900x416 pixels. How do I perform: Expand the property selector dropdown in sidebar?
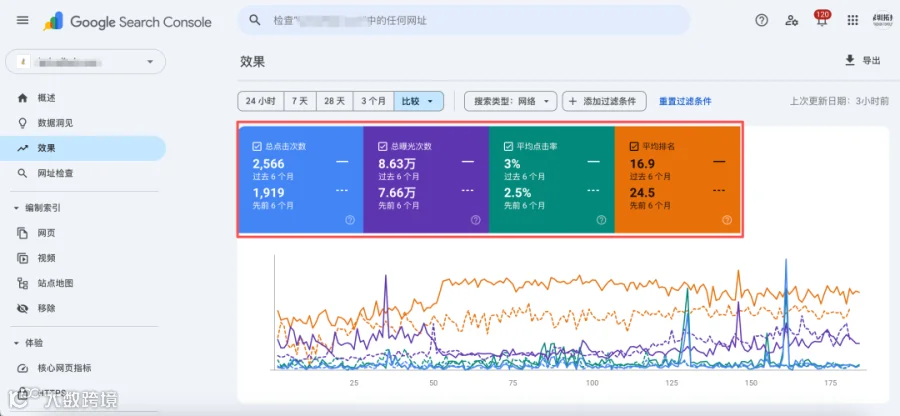[86, 61]
